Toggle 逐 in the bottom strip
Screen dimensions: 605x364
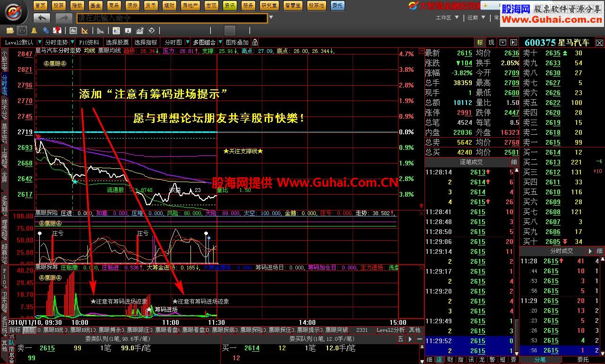click(440, 360)
